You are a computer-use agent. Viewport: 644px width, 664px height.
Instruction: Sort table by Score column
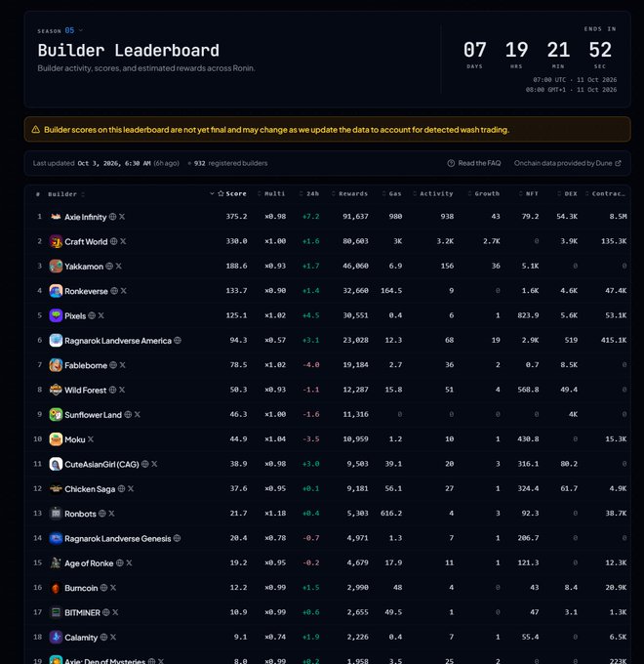pyautogui.click(x=231, y=193)
